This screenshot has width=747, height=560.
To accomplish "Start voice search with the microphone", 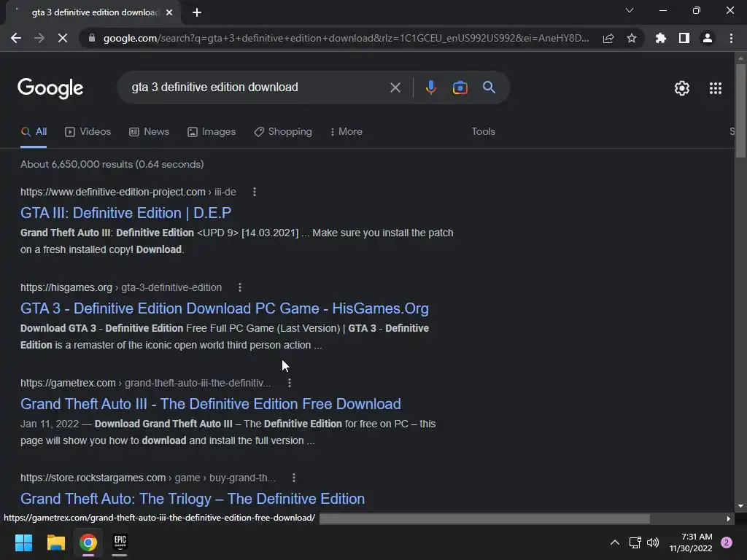I will click(430, 87).
